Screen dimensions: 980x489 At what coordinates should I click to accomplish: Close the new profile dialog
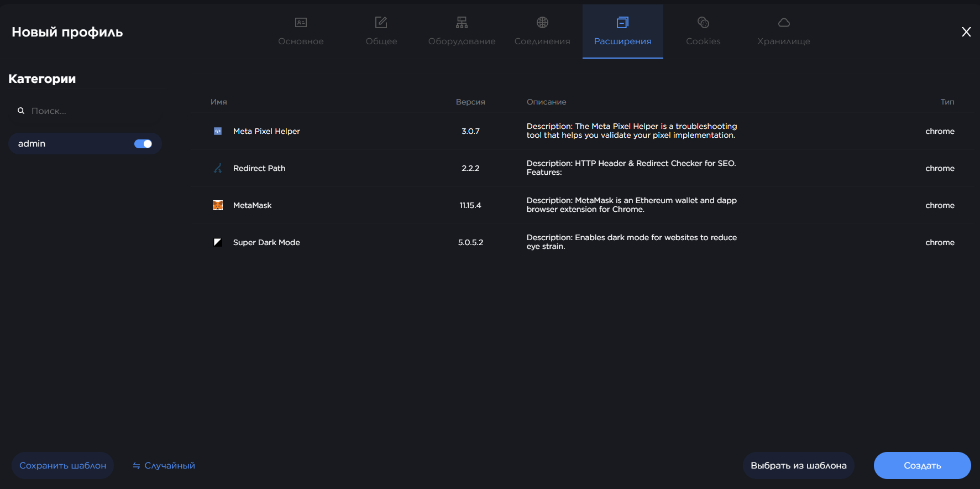pos(966,32)
